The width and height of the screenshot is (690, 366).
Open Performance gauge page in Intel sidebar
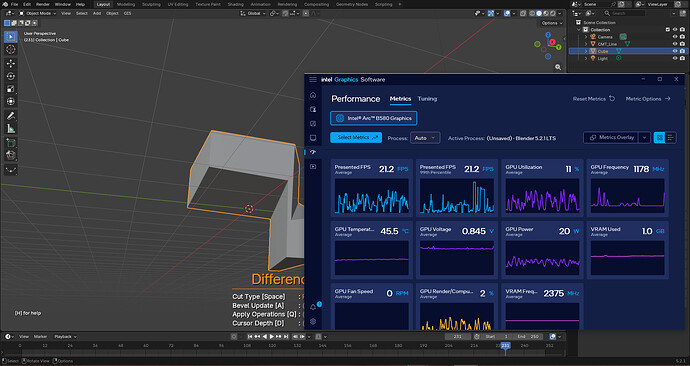[313, 152]
